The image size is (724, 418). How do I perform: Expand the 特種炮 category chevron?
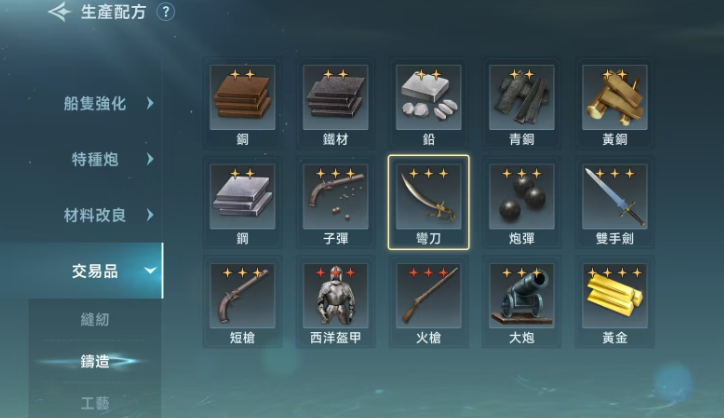coord(150,159)
